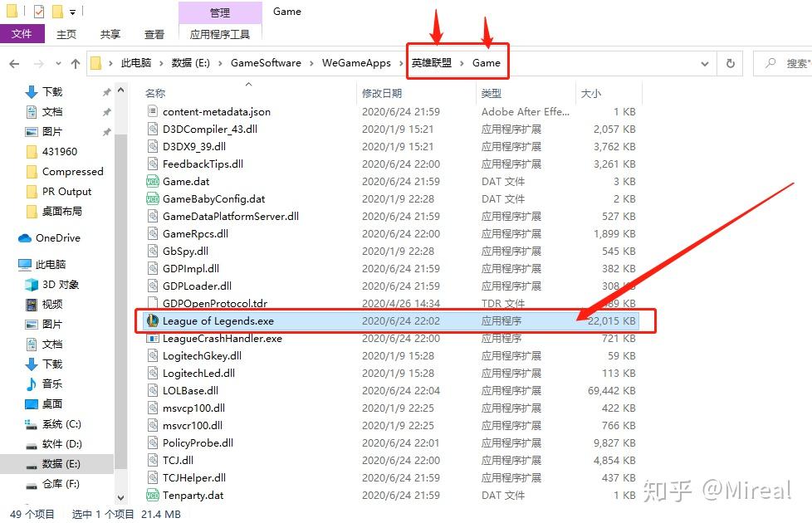
Task: Click 数据 (E:) in the address path
Action: pos(191,63)
